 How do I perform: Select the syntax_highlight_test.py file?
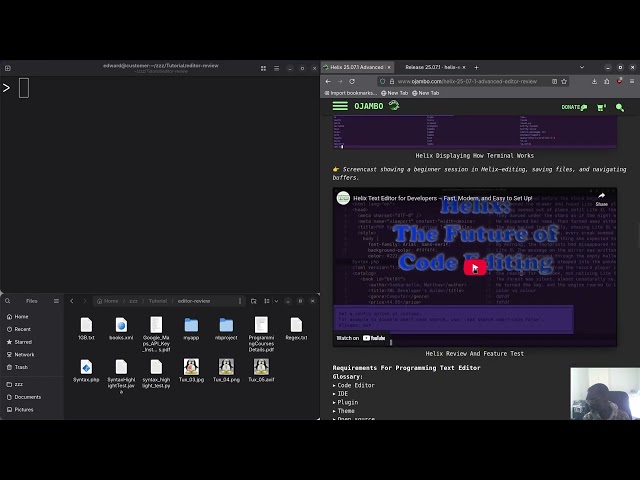tap(156, 373)
